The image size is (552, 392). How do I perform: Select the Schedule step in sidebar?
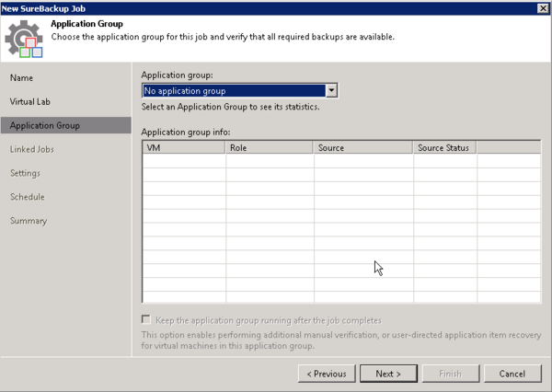[x=27, y=197]
